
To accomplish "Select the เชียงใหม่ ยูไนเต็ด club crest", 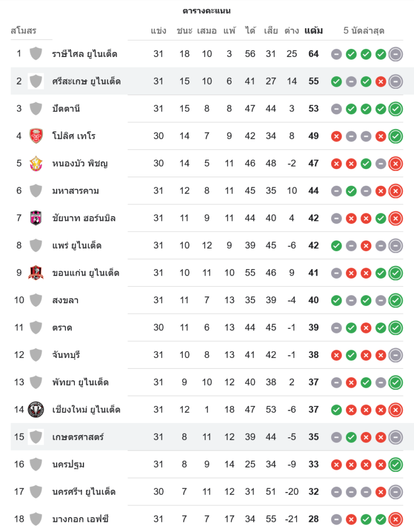I will click(36, 410).
